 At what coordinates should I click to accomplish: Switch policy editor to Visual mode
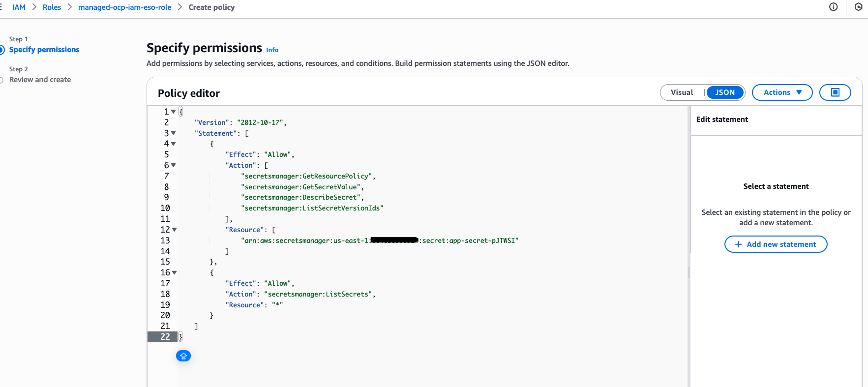(x=682, y=92)
